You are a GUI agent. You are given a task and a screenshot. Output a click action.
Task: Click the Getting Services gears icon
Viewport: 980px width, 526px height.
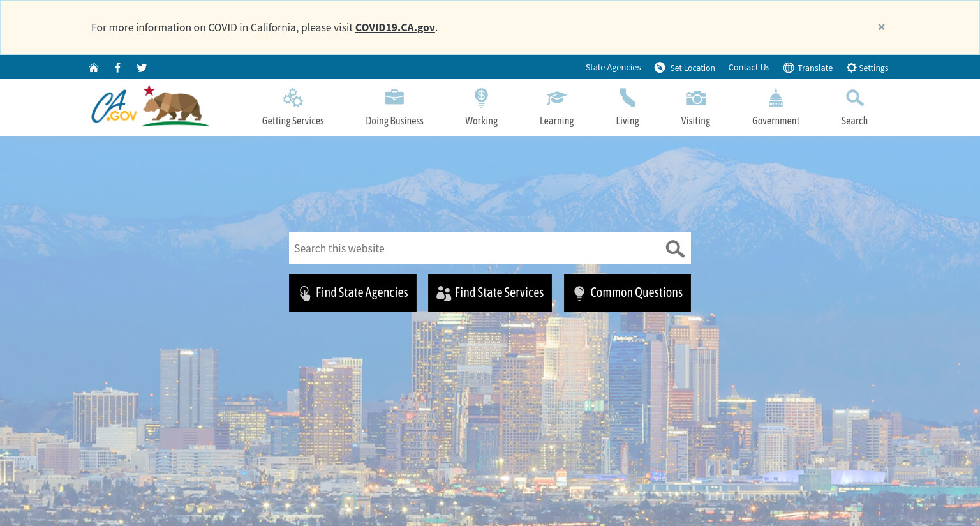pyautogui.click(x=293, y=98)
